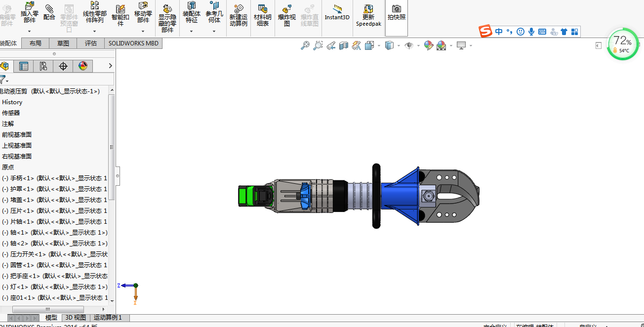Image resolution: width=644 pixels, height=327 pixels.
Task: Select Zoom to Area tool
Action: pyautogui.click(x=318, y=45)
